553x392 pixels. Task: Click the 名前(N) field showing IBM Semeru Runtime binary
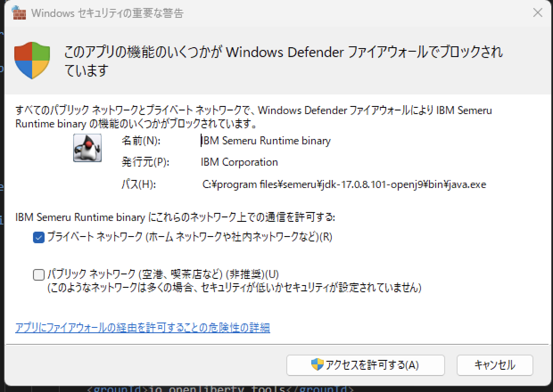(x=265, y=141)
